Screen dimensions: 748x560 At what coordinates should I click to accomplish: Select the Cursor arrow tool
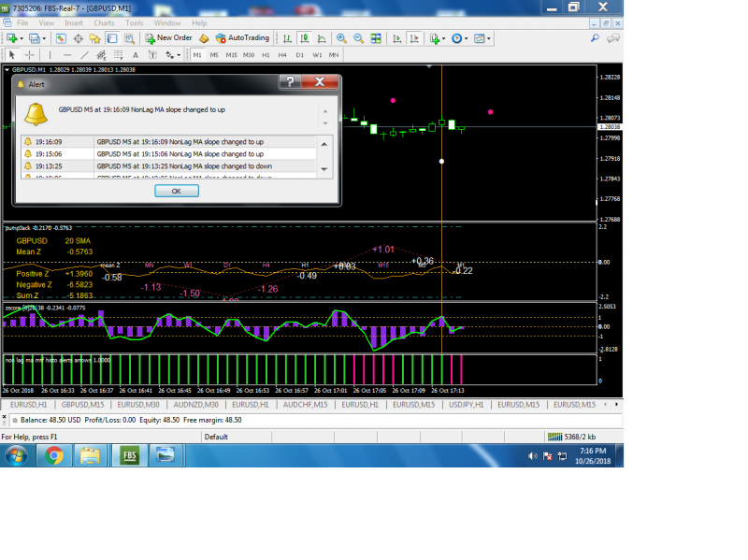12,55
